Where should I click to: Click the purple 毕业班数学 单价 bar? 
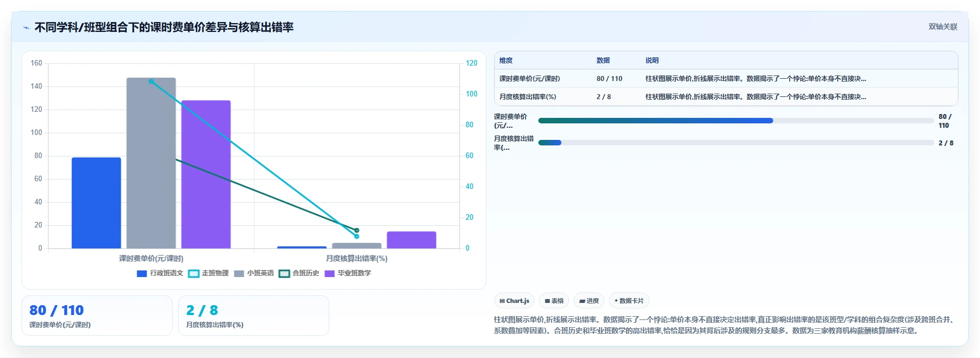(x=206, y=175)
